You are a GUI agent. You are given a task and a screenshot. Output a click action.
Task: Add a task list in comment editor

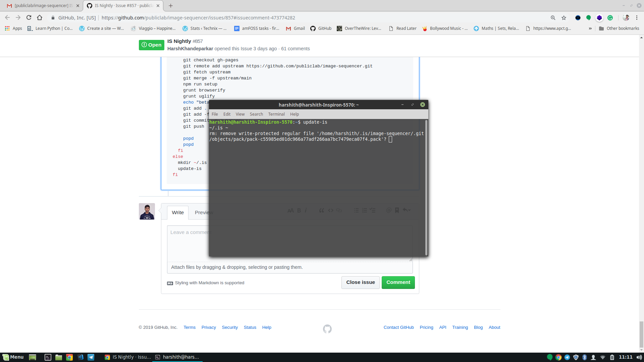(373, 210)
